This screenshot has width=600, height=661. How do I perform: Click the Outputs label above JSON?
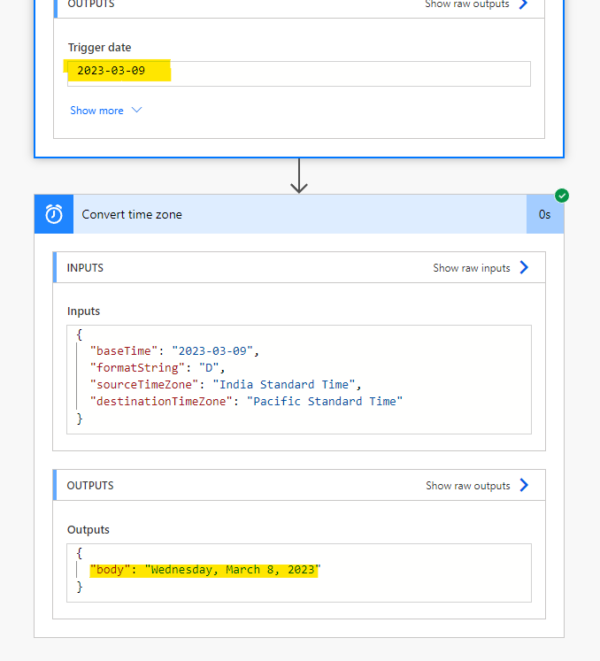[88, 529]
